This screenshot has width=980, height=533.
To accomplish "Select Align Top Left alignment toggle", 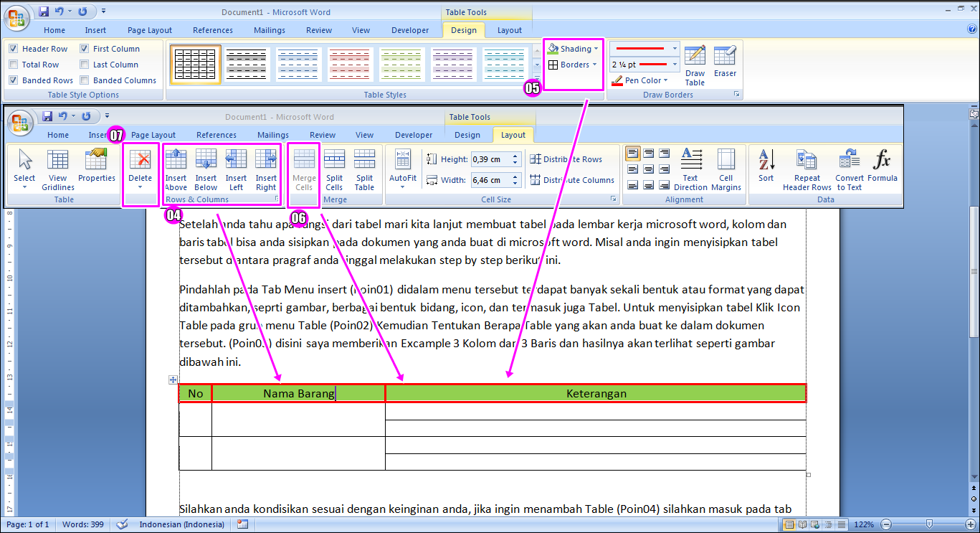I will (633, 154).
